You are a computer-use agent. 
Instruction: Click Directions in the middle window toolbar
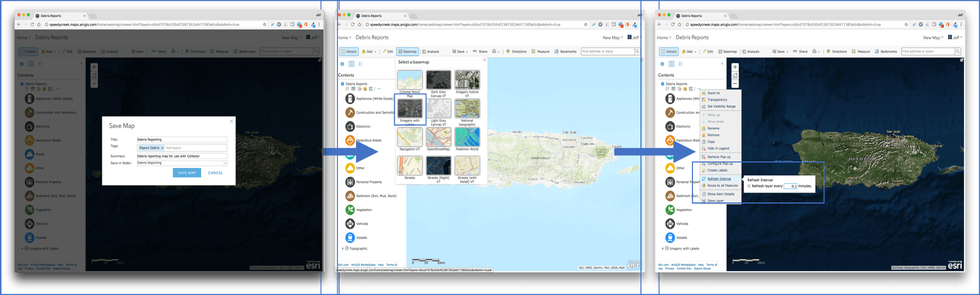pyautogui.click(x=516, y=52)
